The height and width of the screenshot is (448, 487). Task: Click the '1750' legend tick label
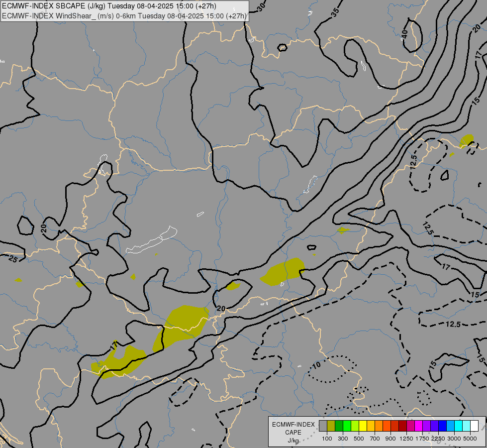tap(422, 439)
